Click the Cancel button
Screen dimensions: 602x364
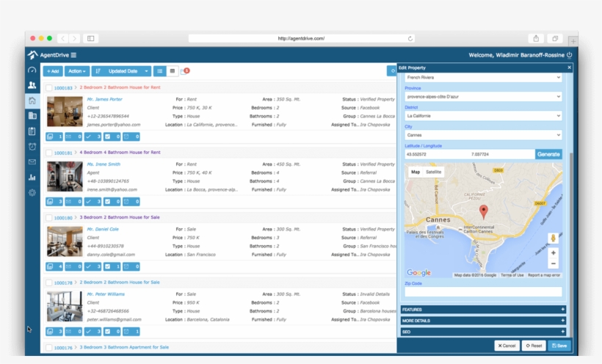(507, 346)
